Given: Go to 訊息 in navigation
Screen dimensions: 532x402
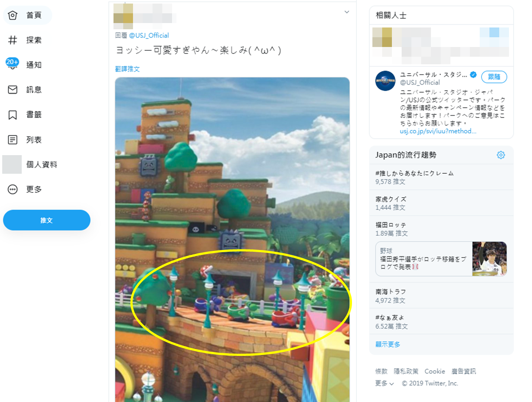Looking at the screenshot, I should point(34,90).
